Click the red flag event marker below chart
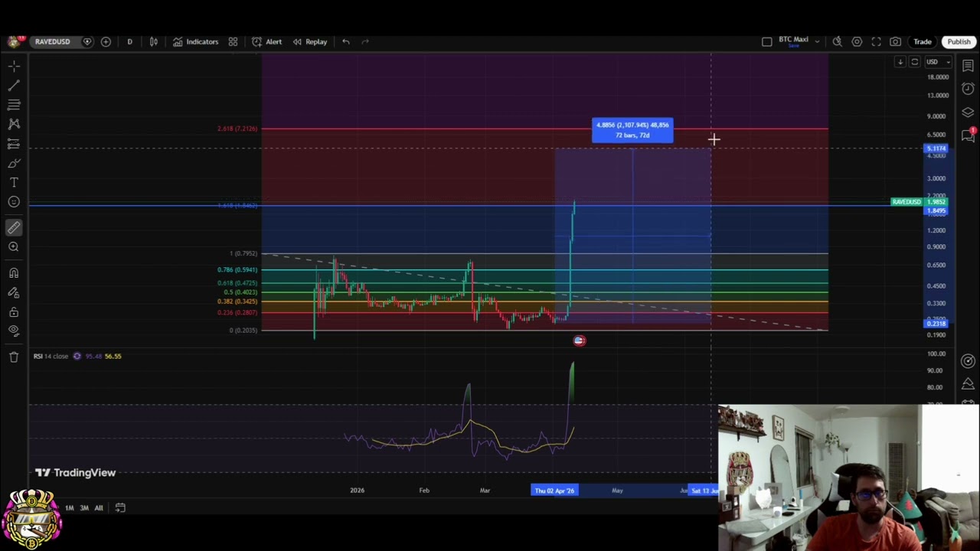 (x=580, y=341)
